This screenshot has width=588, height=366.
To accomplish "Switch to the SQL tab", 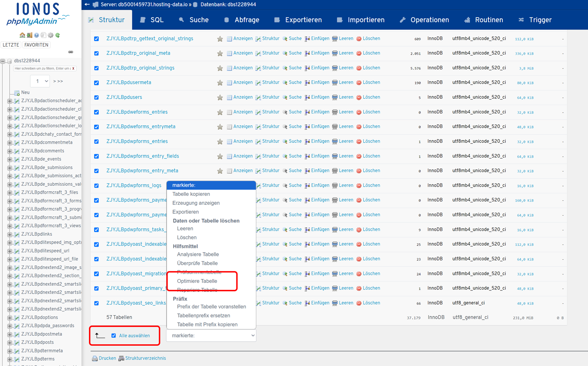I will [156, 19].
